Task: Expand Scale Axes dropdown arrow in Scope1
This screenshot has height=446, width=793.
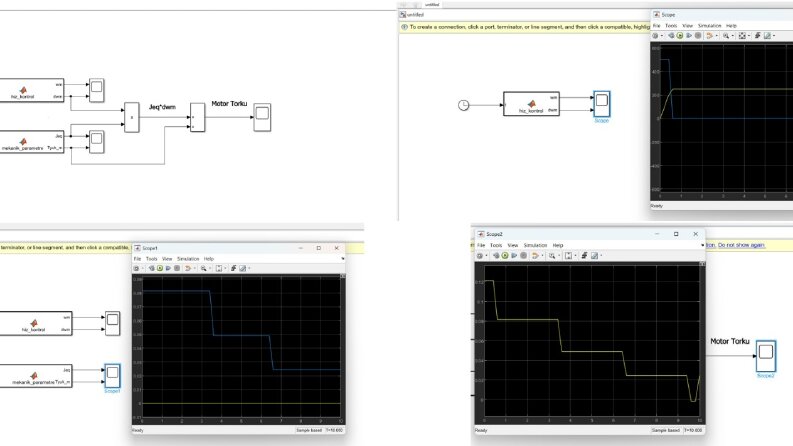Action: (x=226, y=268)
